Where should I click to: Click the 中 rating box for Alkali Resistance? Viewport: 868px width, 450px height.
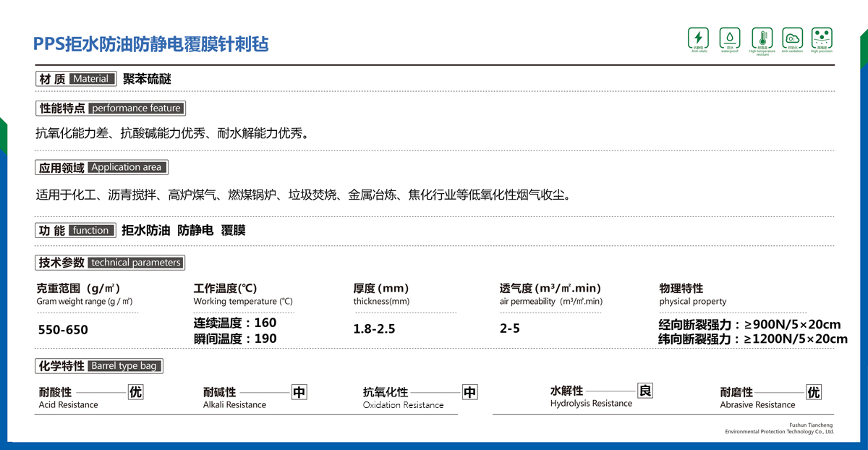(299, 392)
